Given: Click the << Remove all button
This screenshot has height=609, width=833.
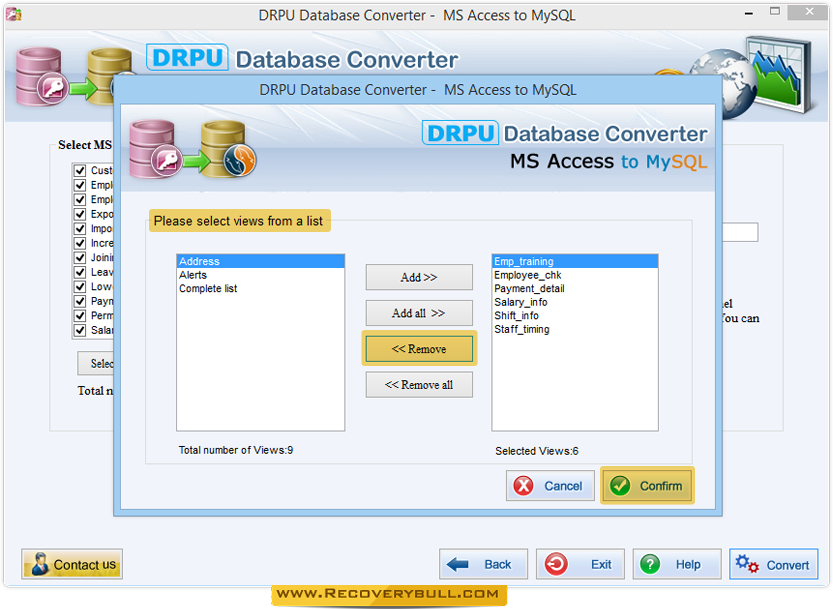Looking at the screenshot, I should click(x=419, y=385).
